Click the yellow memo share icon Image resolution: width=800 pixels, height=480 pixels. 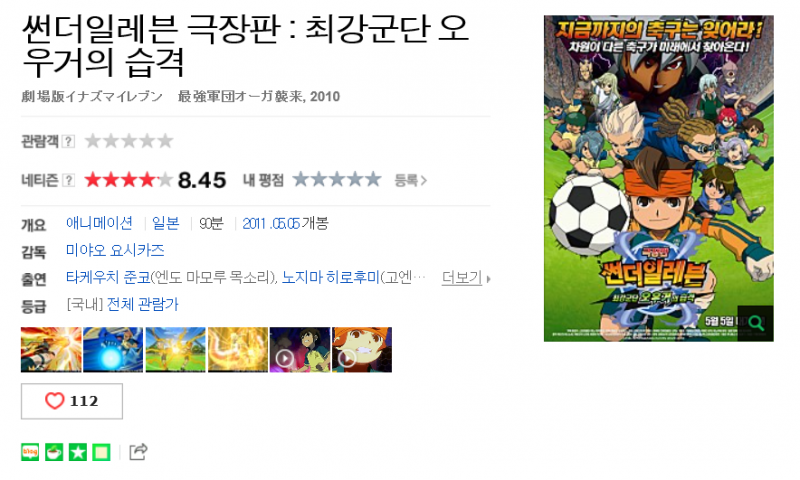101,452
